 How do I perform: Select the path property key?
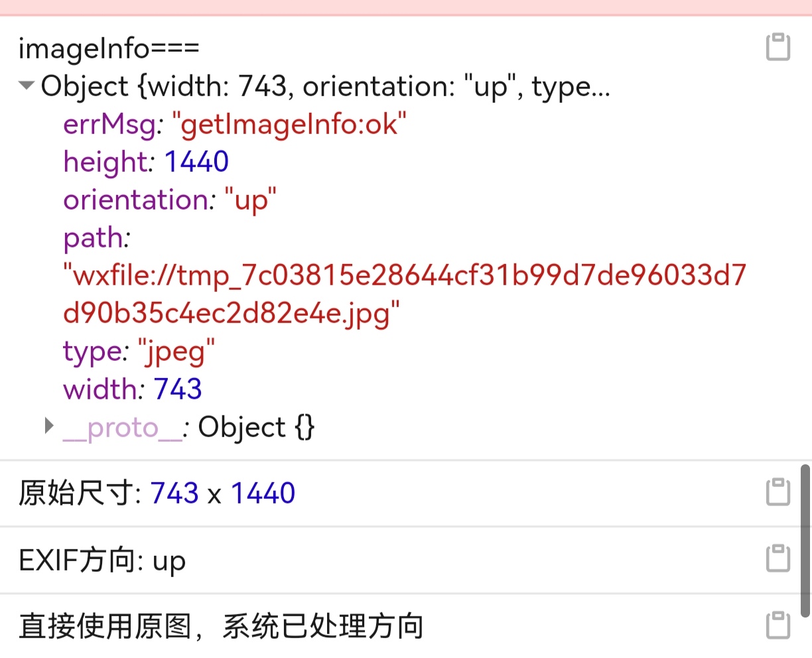tap(94, 238)
